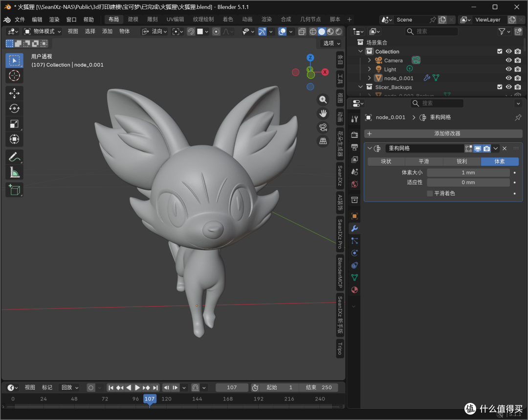Open the Modifiers wrench properties tab
The height and width of the screenshot is (420, 528).
coord(354,228)
